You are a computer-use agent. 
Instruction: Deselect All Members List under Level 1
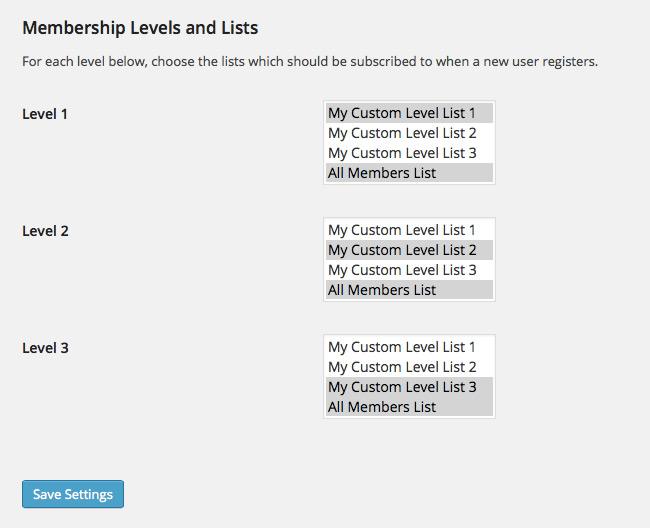coord(409,173)
